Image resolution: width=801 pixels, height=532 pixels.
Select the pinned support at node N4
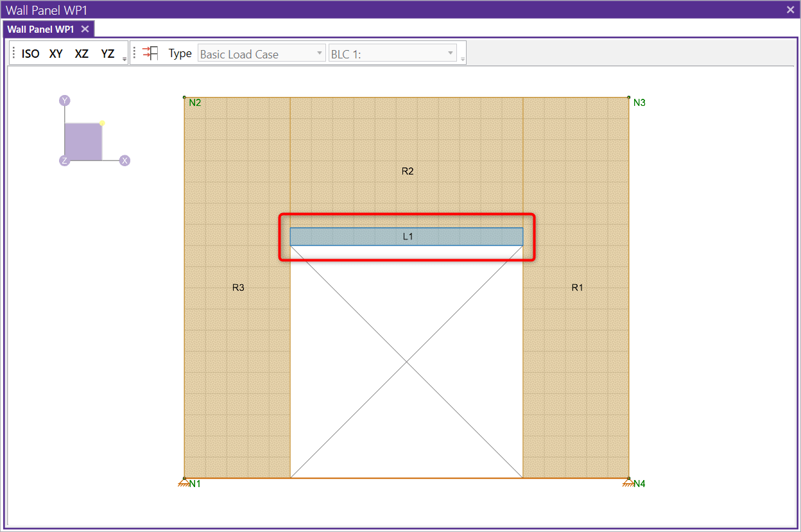[x=628, y=481]
